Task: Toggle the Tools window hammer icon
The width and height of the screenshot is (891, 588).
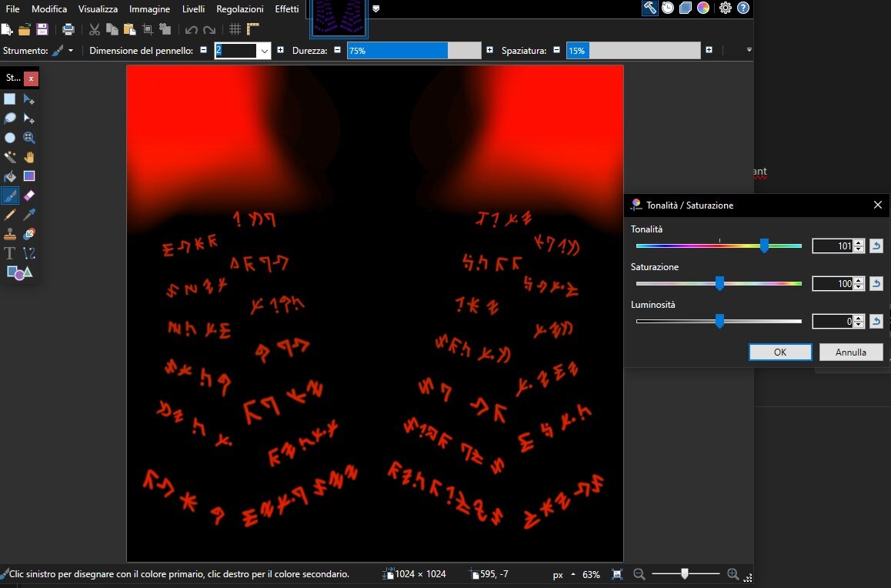Action: pyautogui.click(x=649, y=8)
